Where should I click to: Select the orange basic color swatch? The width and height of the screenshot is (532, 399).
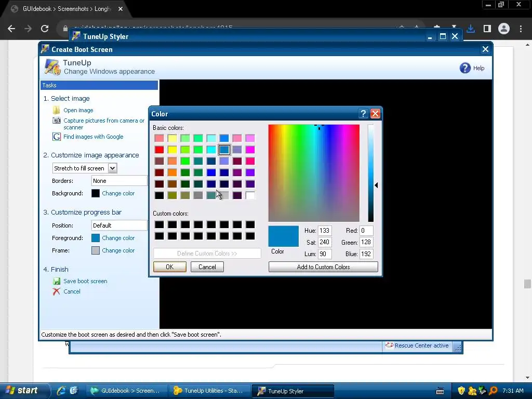point(172,172)
